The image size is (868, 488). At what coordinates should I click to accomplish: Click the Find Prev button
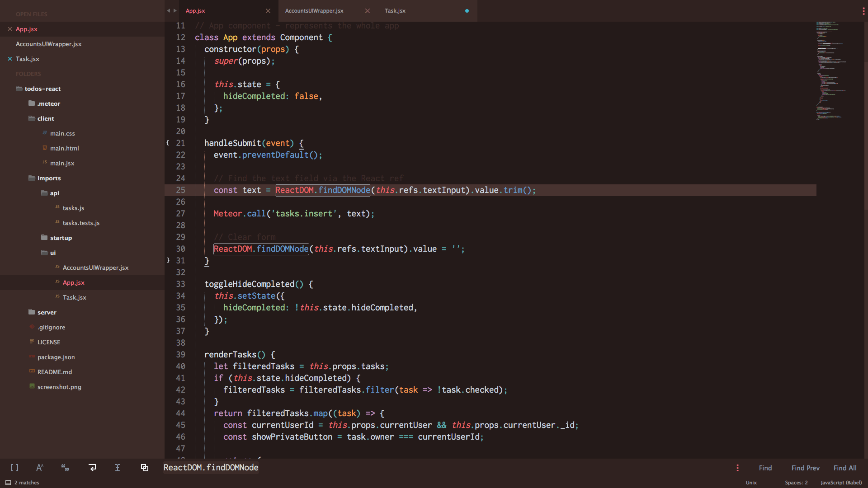(806, 467)
